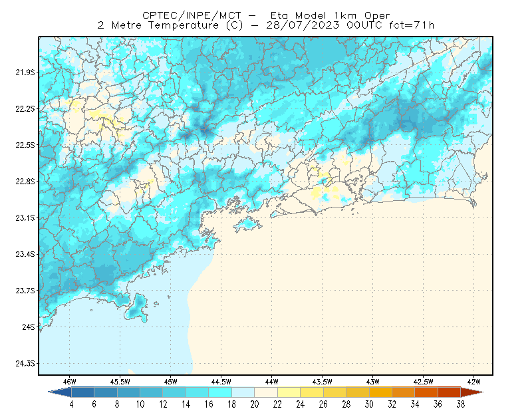Click the legend value "4"
532x411 pixels.
point(71,404)
